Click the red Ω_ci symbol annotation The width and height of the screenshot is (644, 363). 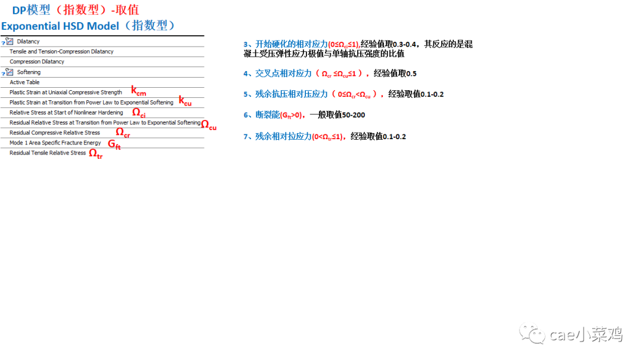pyautogui.click(x=138, y=112)
